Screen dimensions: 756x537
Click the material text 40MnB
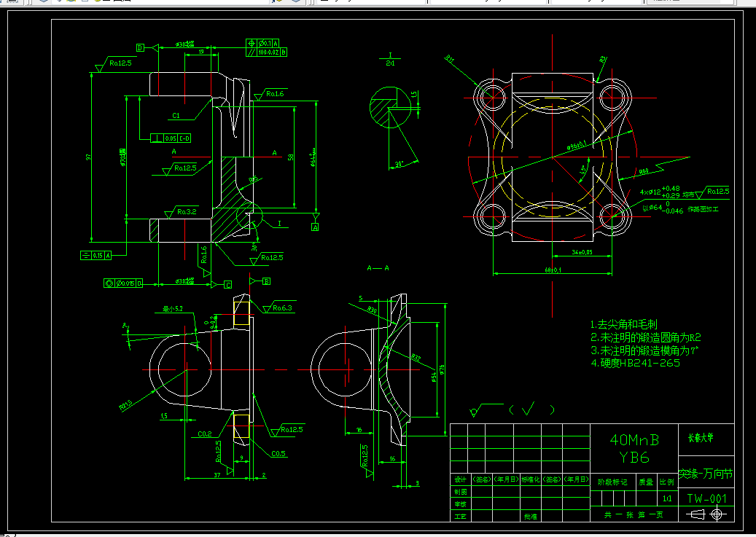pos(634,439)
